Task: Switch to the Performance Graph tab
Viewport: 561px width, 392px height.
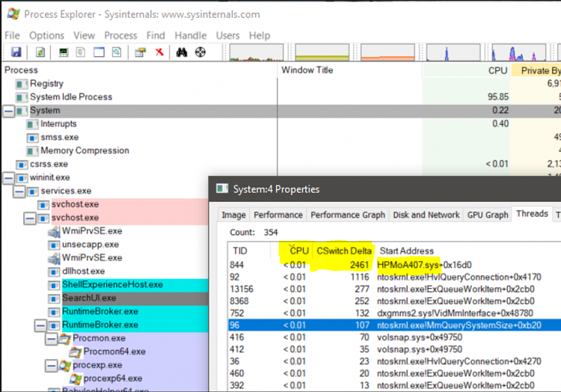Action: (348, 215)
